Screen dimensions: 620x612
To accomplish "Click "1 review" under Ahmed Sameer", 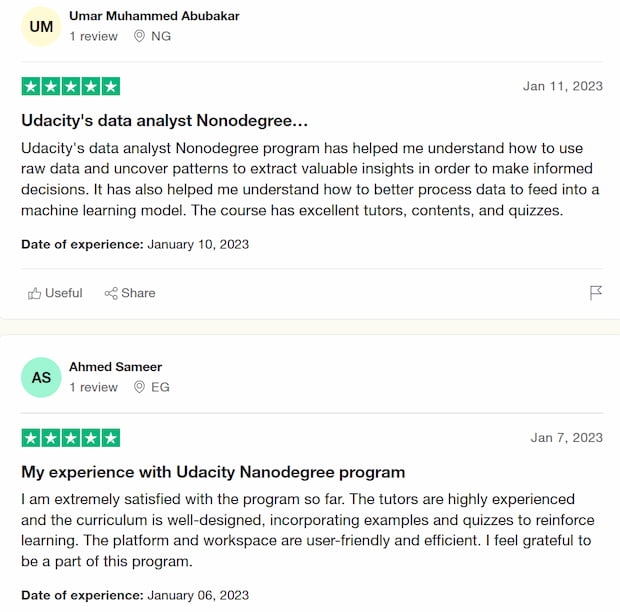I will [x=94, y=387].
